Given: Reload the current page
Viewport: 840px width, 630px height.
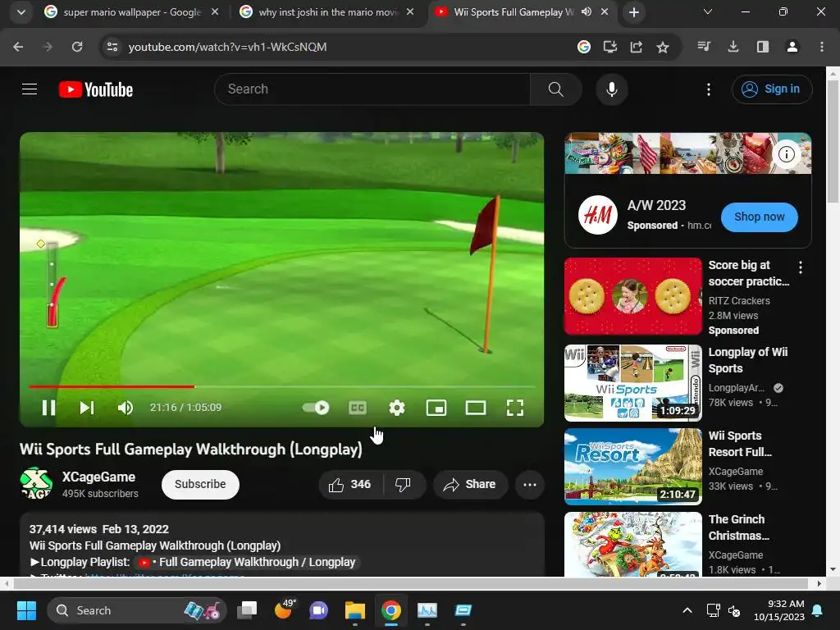Looking at the screenshot, I should pyautogui.click(x=77, y=47).
